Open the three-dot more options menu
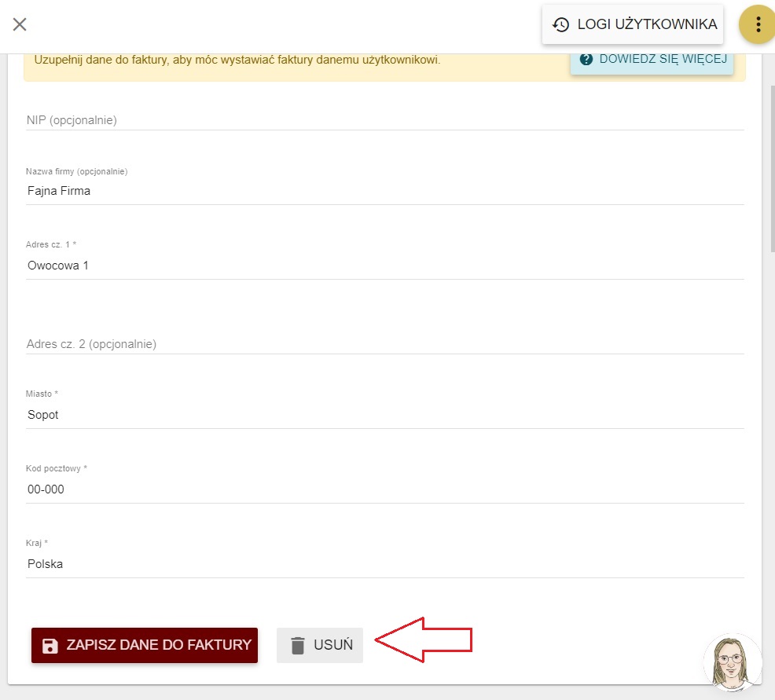Screen dimensions: 775x700 758,24
